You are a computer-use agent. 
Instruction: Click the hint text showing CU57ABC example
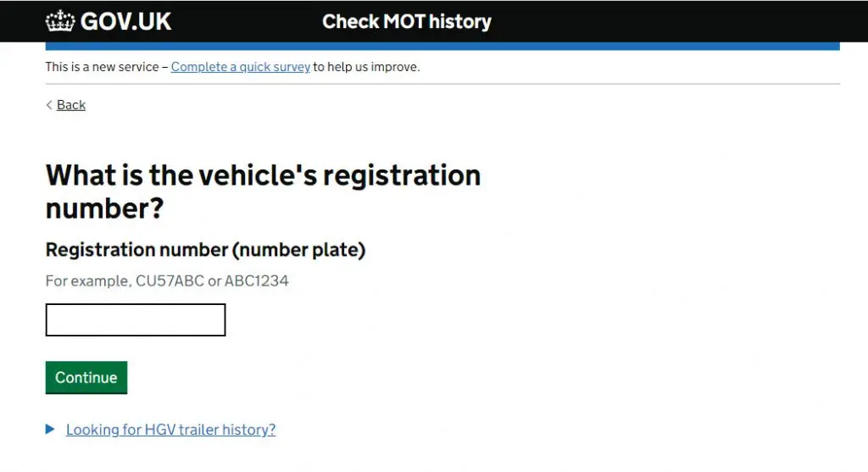167,281
